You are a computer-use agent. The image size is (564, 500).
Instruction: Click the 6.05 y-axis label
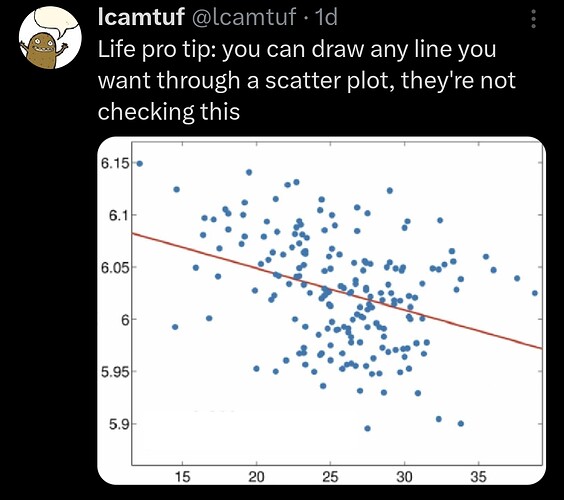point(115,268)
